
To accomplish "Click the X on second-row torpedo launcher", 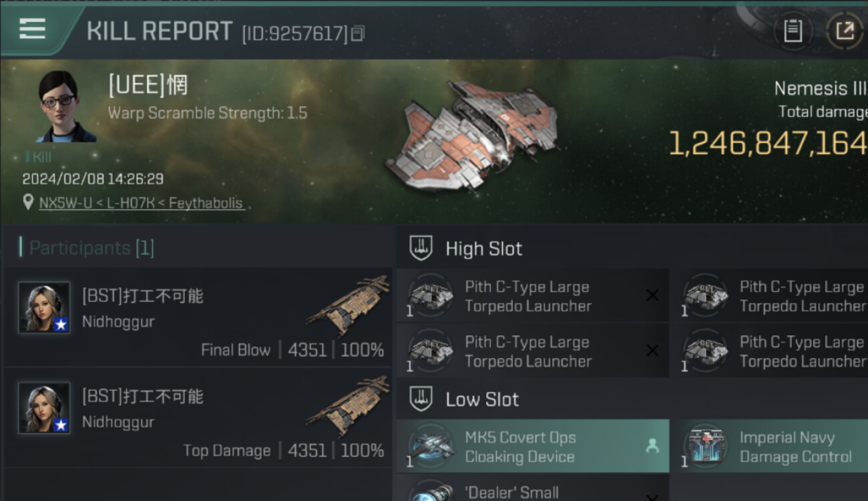I will [652, 351].
